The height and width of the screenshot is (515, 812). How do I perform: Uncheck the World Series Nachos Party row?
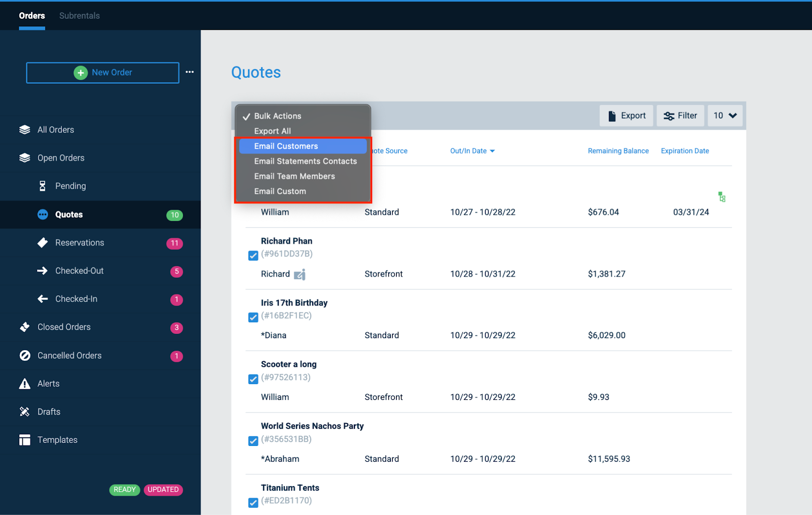pyautogui.click(x=253, y=441)
